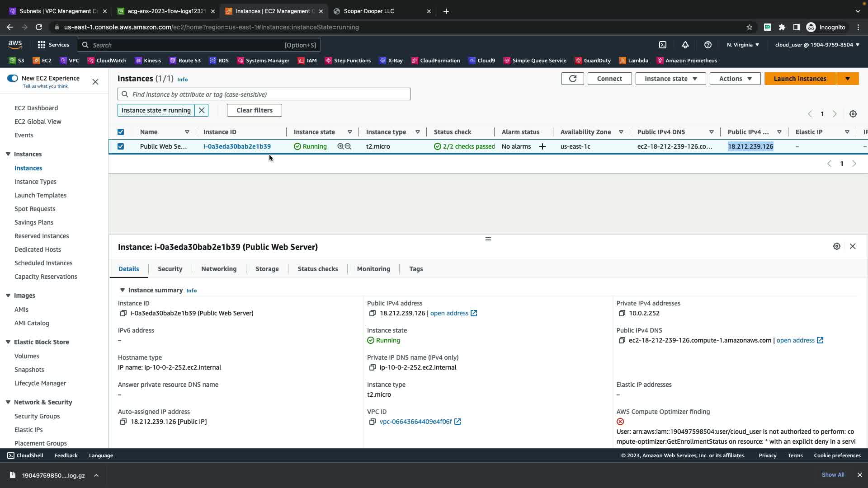The width and height of the screenshot is (868, 488).
Task: Open the CloudWatch bookmark shortcut
Action: point(107,61)
